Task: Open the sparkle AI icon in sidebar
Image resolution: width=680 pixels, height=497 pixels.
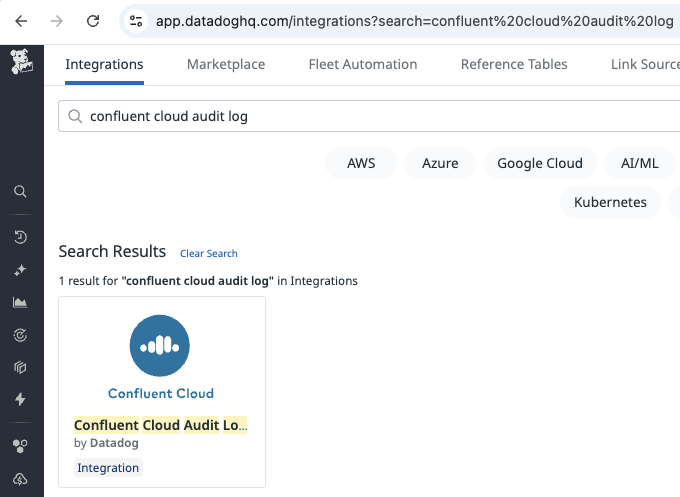Action: point(20,270)
